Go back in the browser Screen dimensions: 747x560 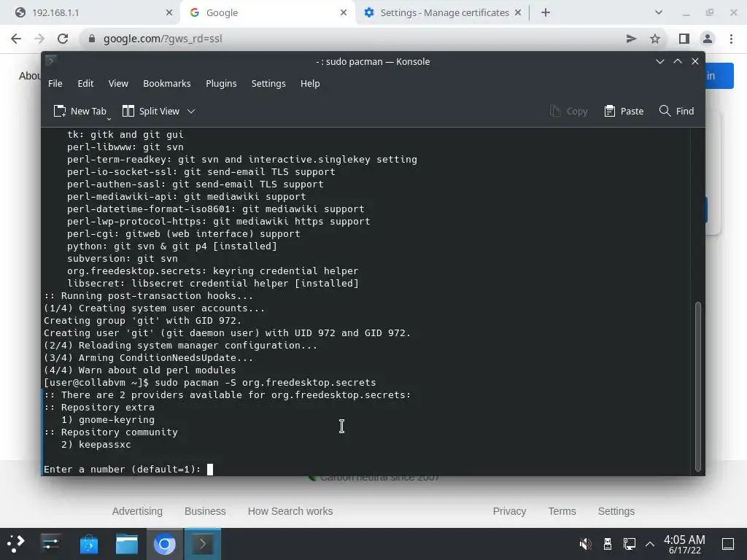16,39
